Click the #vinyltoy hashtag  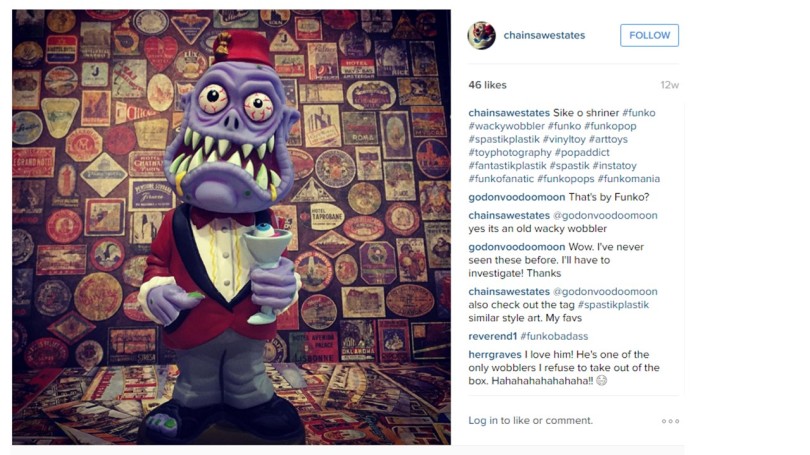tap(564, 139)
